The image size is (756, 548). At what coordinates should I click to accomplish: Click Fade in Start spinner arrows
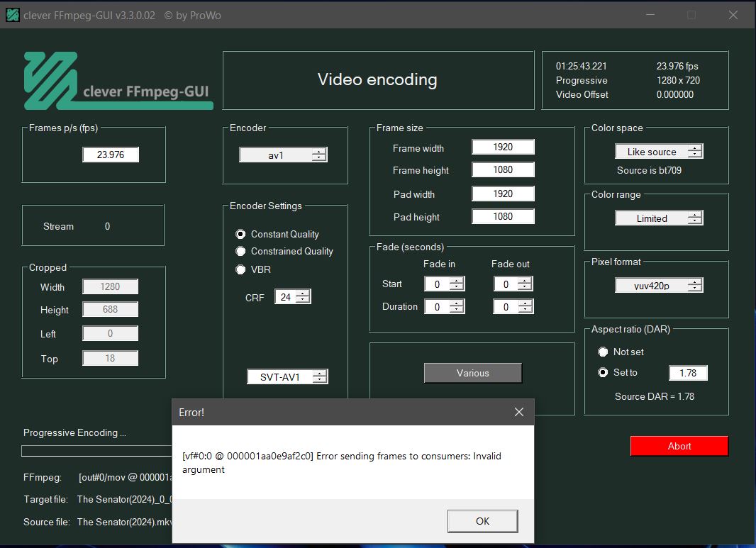click(456, 284)
